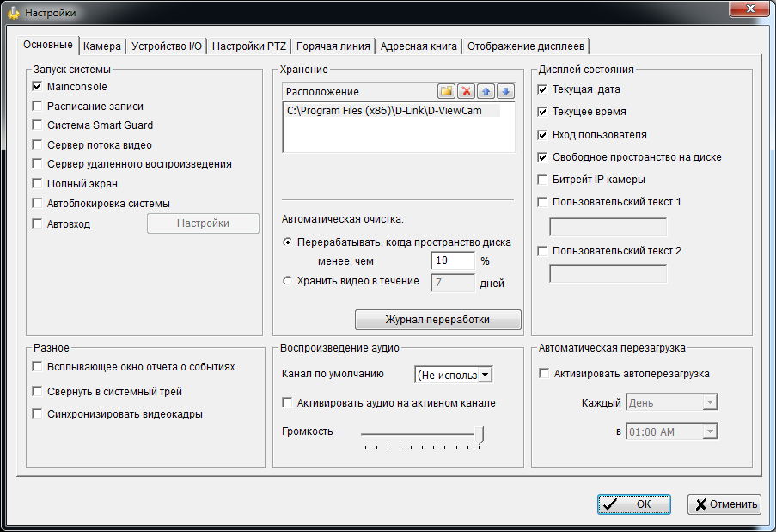
Task: Click the app icon in the title bar
Action: [14, 12]
